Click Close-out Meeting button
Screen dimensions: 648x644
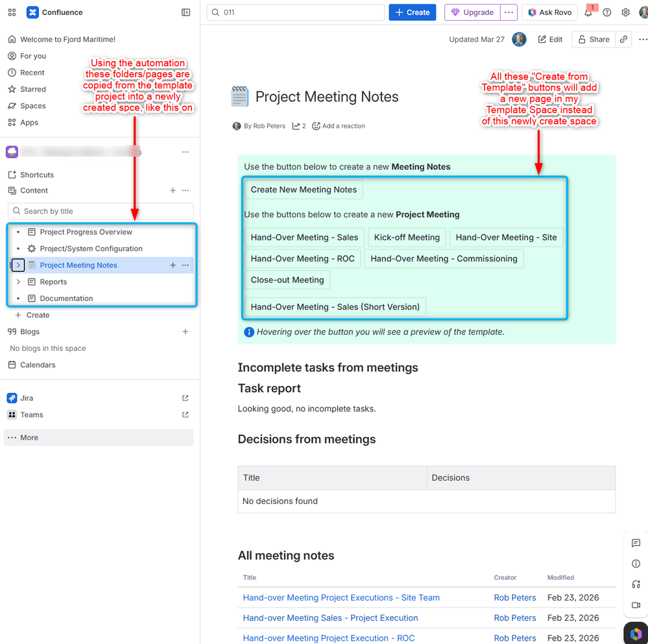point(287,280)
